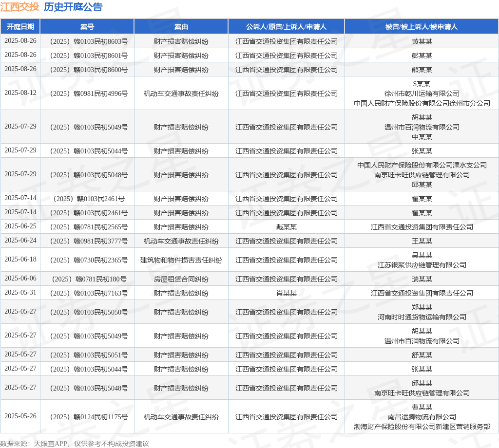Click 江苏银聚供应链管理有限公司
The image size is (499, 448).
coord(422,265)
